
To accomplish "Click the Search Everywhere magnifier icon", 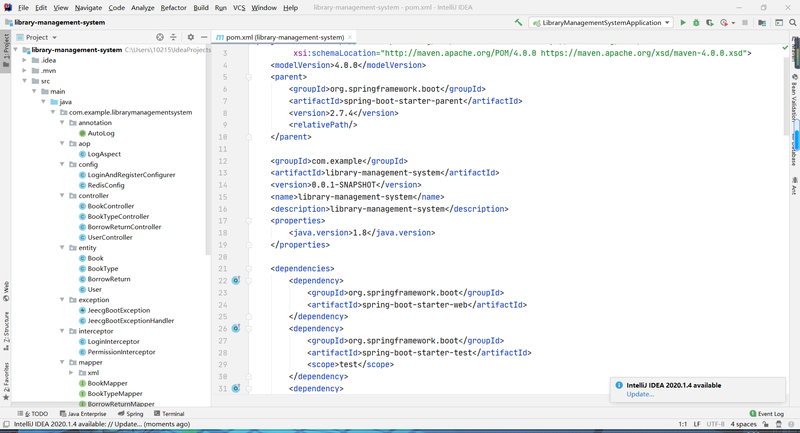I will click(x=793, y=22).
